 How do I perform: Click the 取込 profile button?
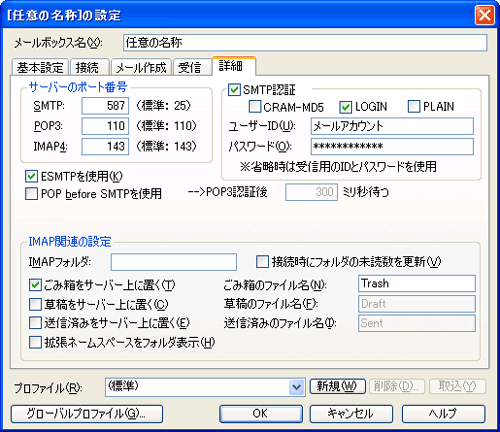[457, 386]
